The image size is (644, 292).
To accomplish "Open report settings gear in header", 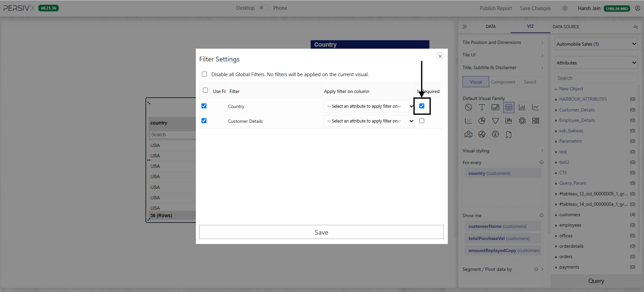I will tap(565, 8).
